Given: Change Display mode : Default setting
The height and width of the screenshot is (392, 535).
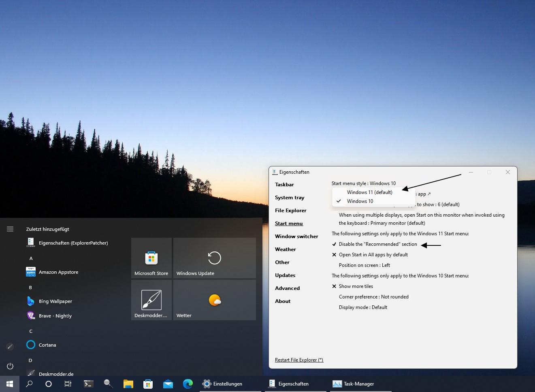Looking at the screenshot, I should click(x=363, y=307).
